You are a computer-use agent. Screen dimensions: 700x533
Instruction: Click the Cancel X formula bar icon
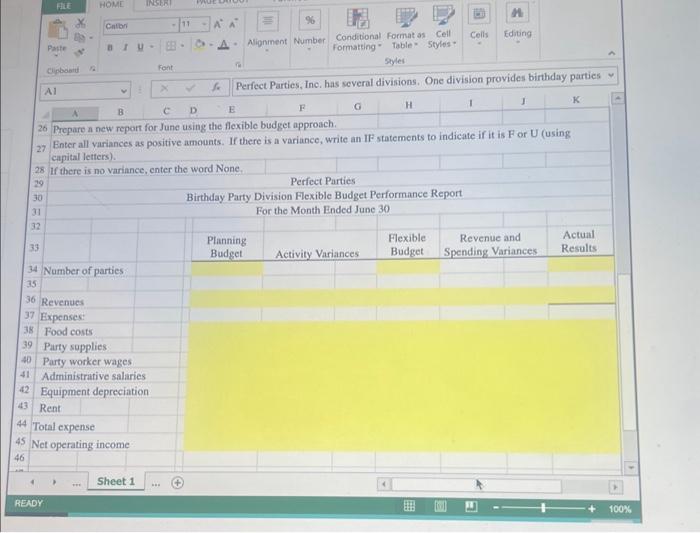click(x=164, y=88)
